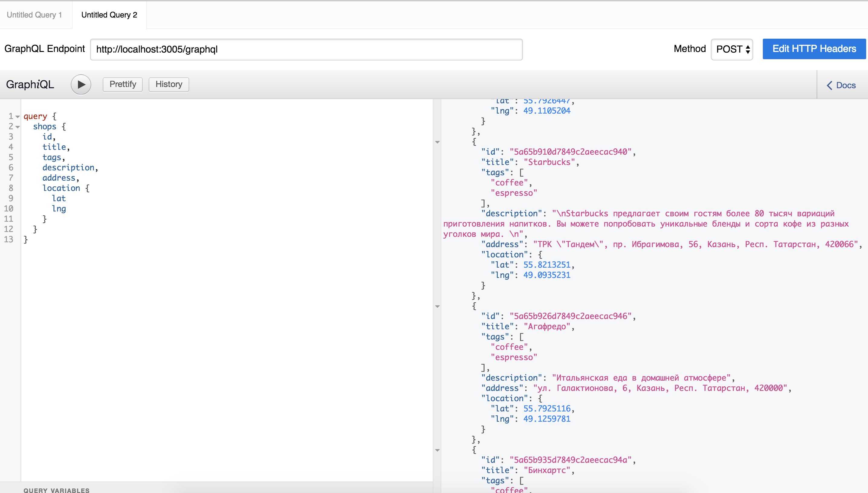
Task: Click Edit HTTP Headers button
Action: coord(814,49)
